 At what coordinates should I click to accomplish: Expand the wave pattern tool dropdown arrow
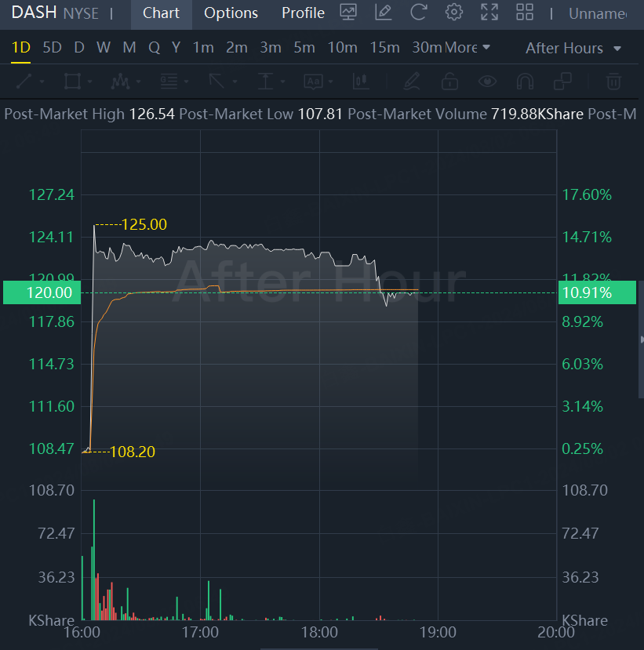click(x=139, y=82)
